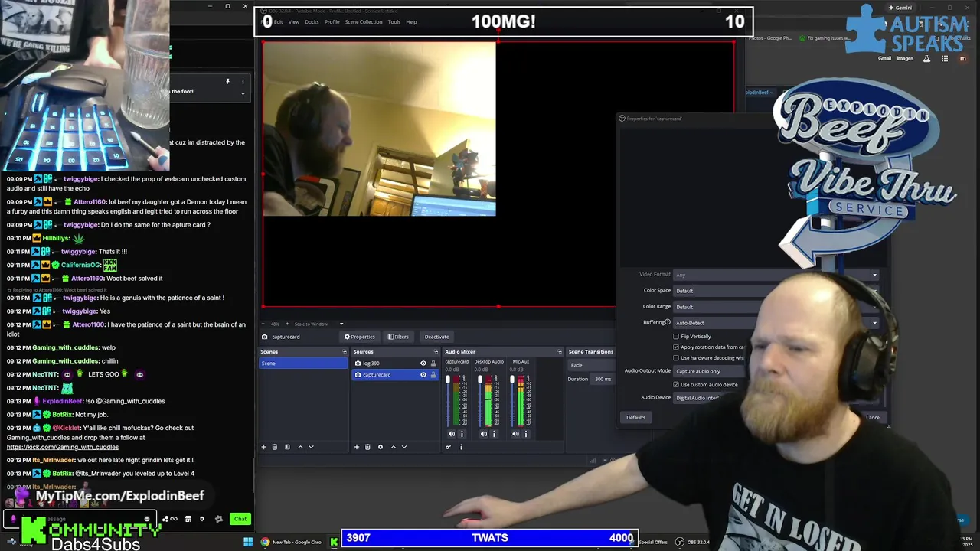Pop out the Scenes dock
Viewport: 980px width, 551px height.
click(344, 352)
